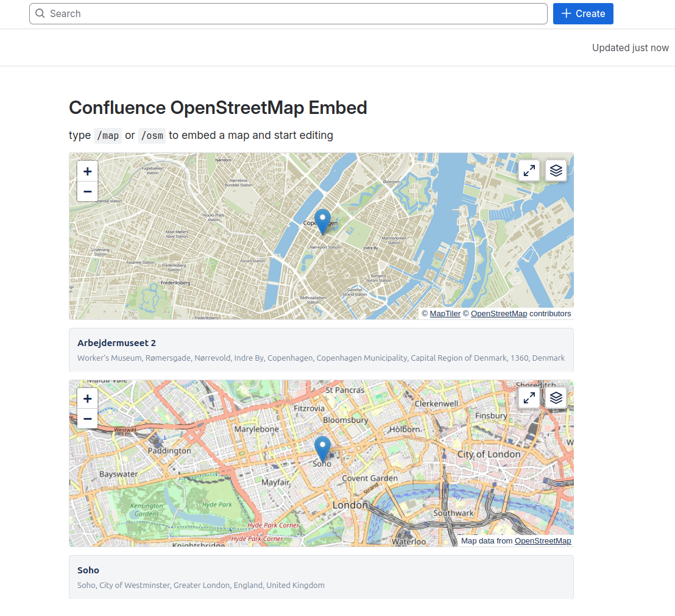The width and height of the screenshot is (675, 616).
Task: Open fullscreen view of the Copenhagen map
Action: pos(529,171)
